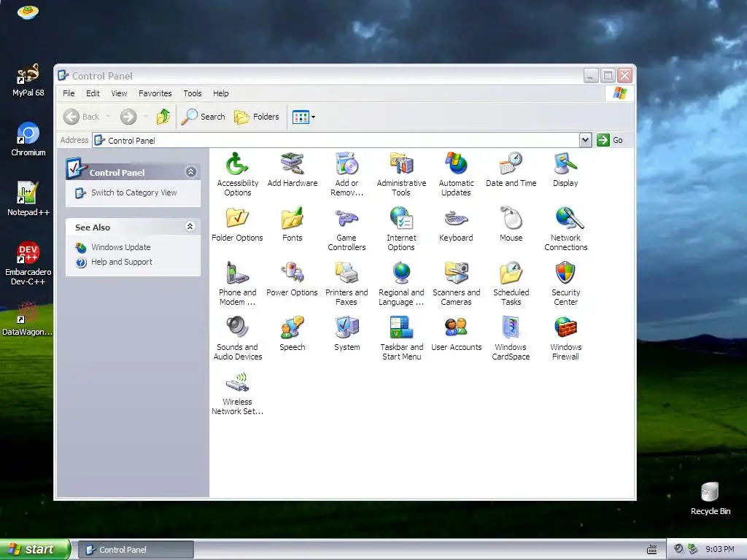Expand the Address bar dropdown
The width and height of the screenshot is (747, 560).
click(x=586, y=140)
